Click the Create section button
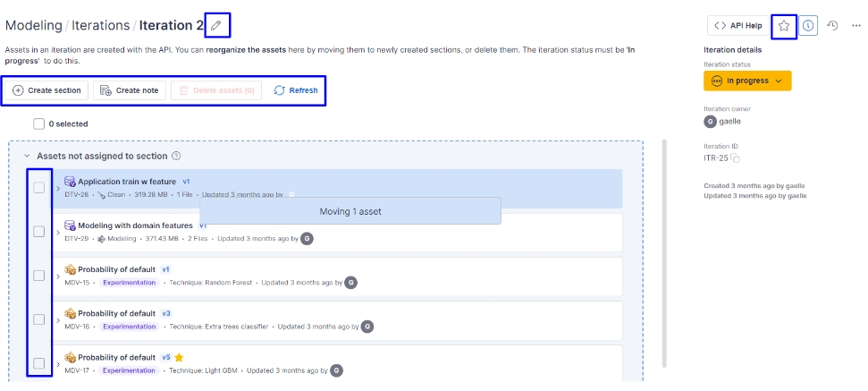The width and height of the screenshot is (868, 391). (x=47, y=90)
